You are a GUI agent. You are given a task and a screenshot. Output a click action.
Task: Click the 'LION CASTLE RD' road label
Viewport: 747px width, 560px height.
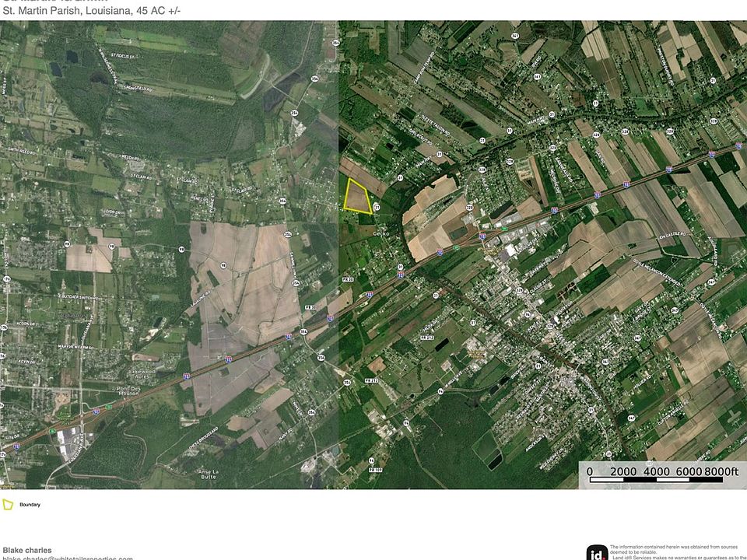(672, 236)
